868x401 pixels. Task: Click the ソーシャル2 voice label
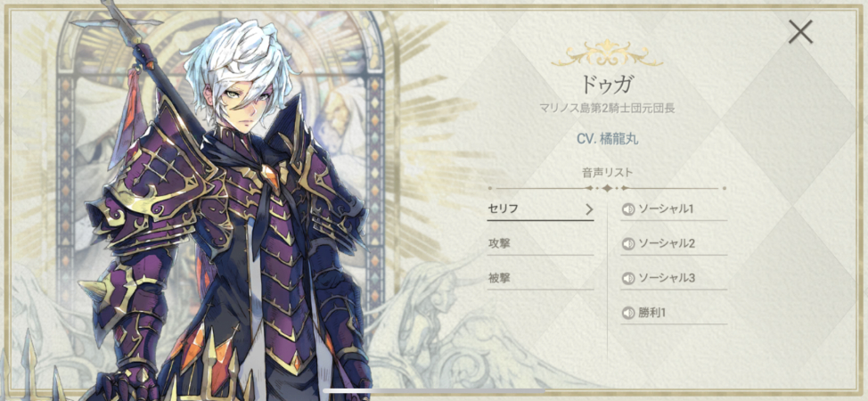tap(667, 243)
